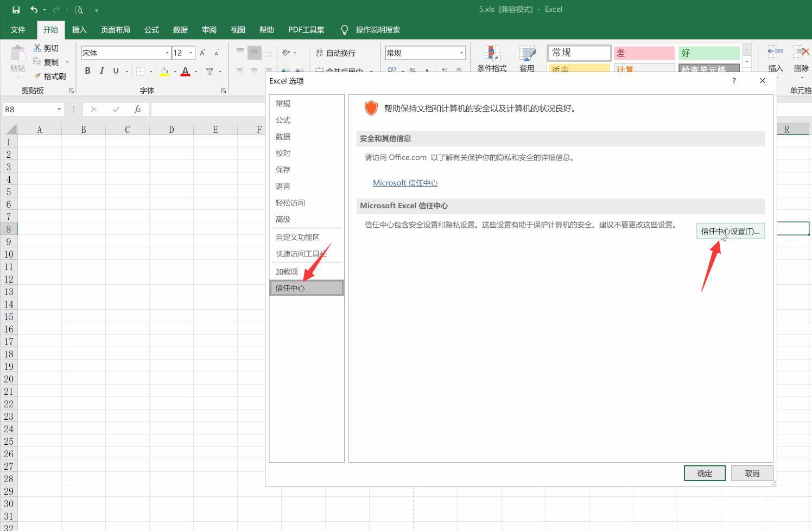This screenshot has height=531, width=812.
Task: Switch to the 公式 ribbon tab
Action: point(151,30)
